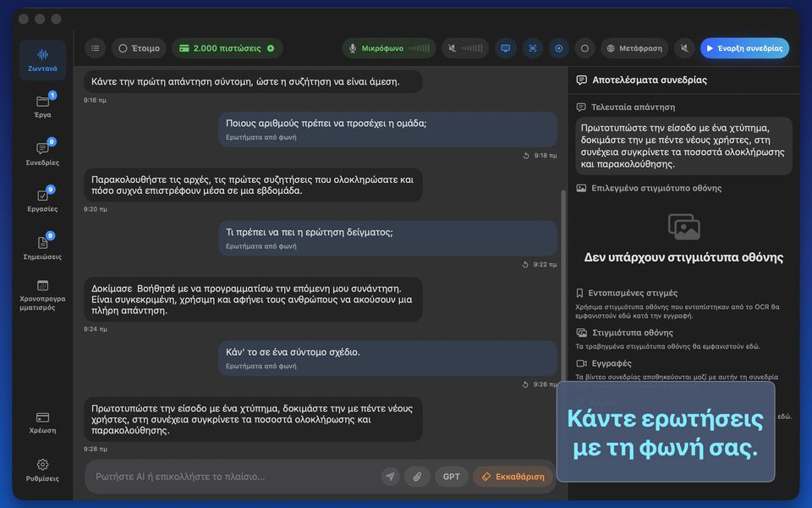The width and height of the screenshot is (812, 508).
Task: Toggle the mute speaker icon next to Μετάφραση
Action: pyautogui.click(x=684, y=48)
